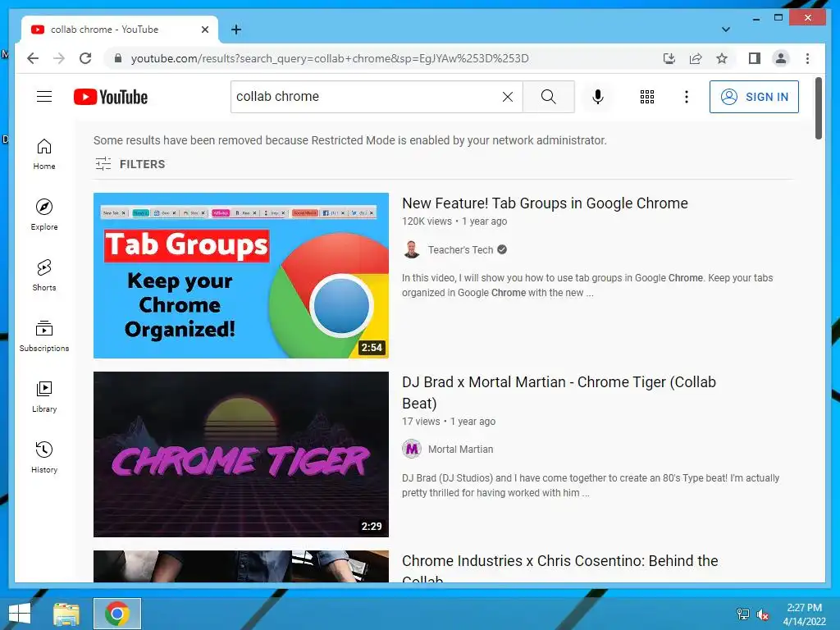Screen dimensions: 840x630
Task: Open the Chrome three-dot menu
Action: (807, 58)
